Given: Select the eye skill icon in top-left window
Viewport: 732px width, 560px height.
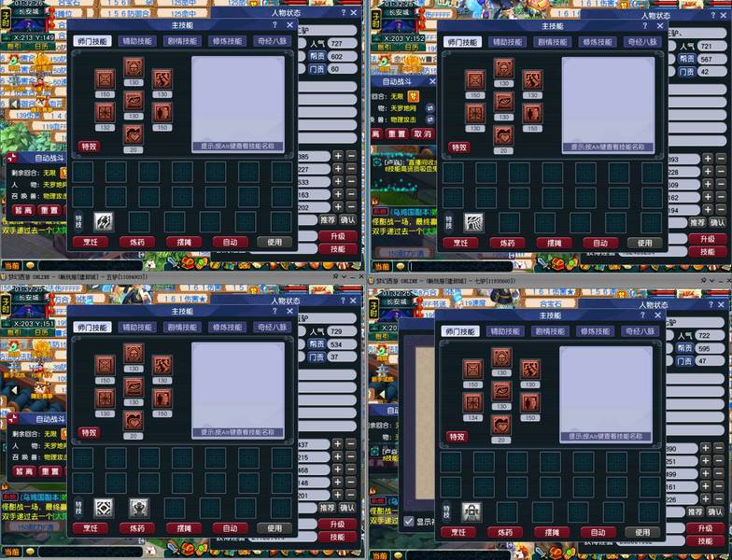Looking at the screenshot, I should [134, 101].
